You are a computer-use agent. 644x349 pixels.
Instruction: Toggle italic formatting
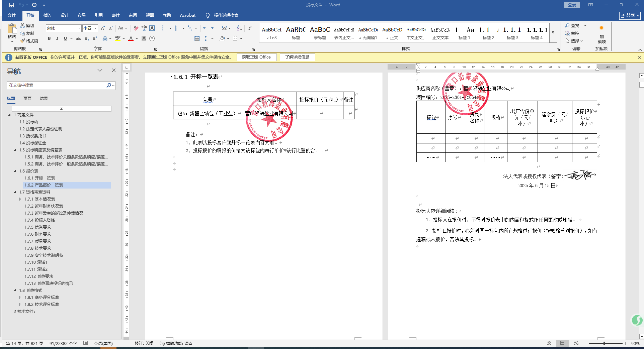pyautogui.click(x=57, y=38)
